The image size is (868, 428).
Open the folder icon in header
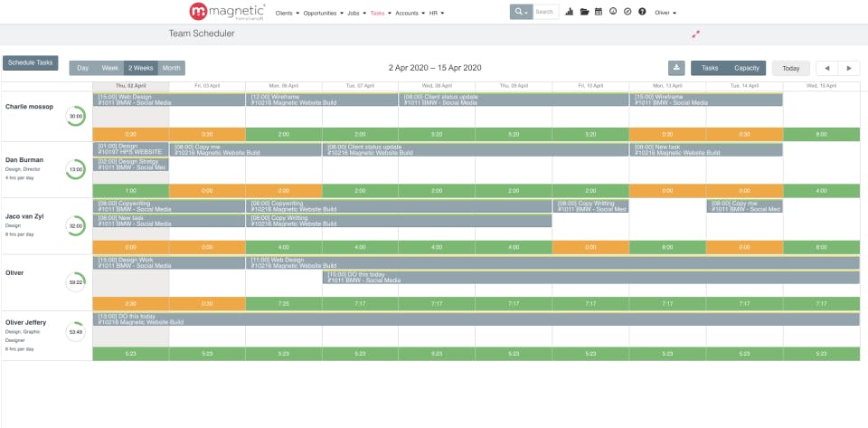pos(584,12)
